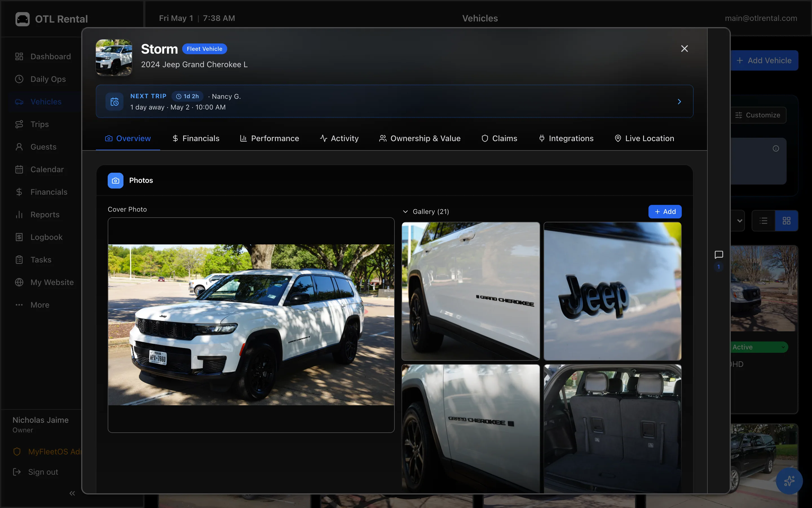Click the info circle icon
The image size is (812, 508).
[776, 148]
